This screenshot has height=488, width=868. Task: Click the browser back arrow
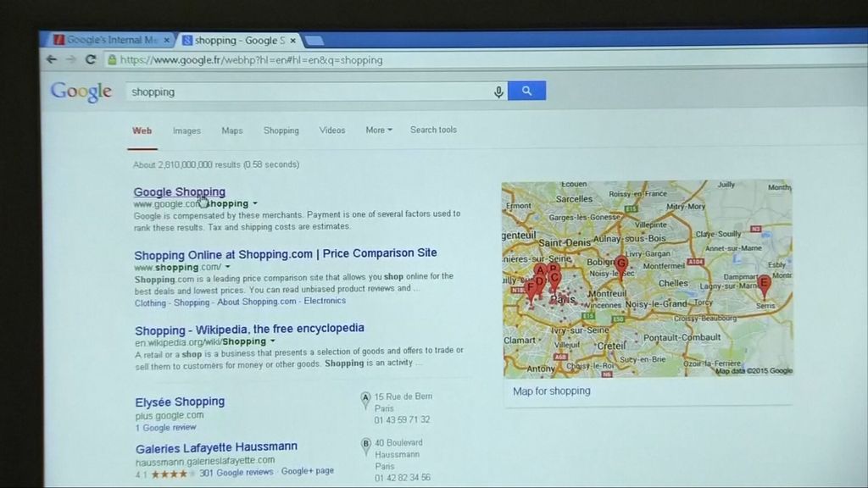pos(52,59)
